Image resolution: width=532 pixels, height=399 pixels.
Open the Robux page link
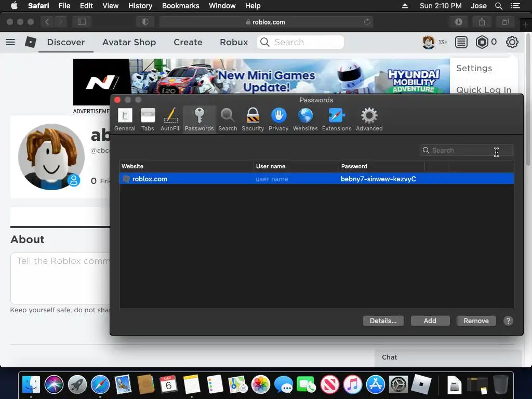234,42
